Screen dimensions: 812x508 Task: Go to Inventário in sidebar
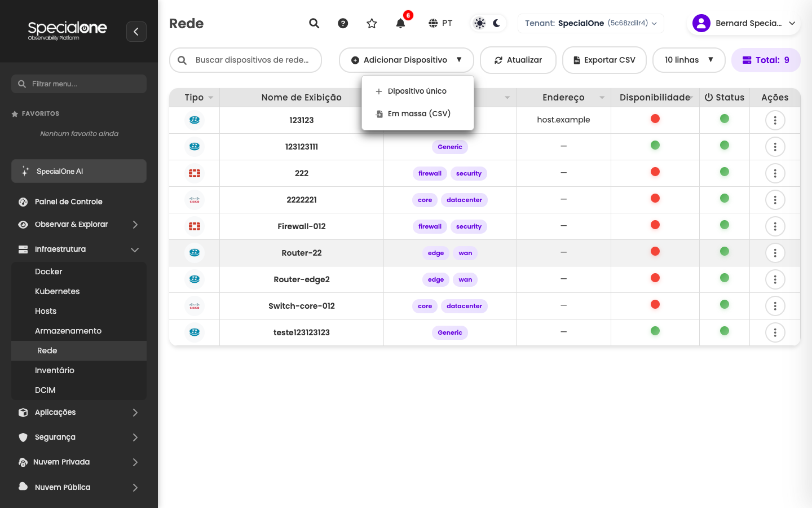[79, 370]
